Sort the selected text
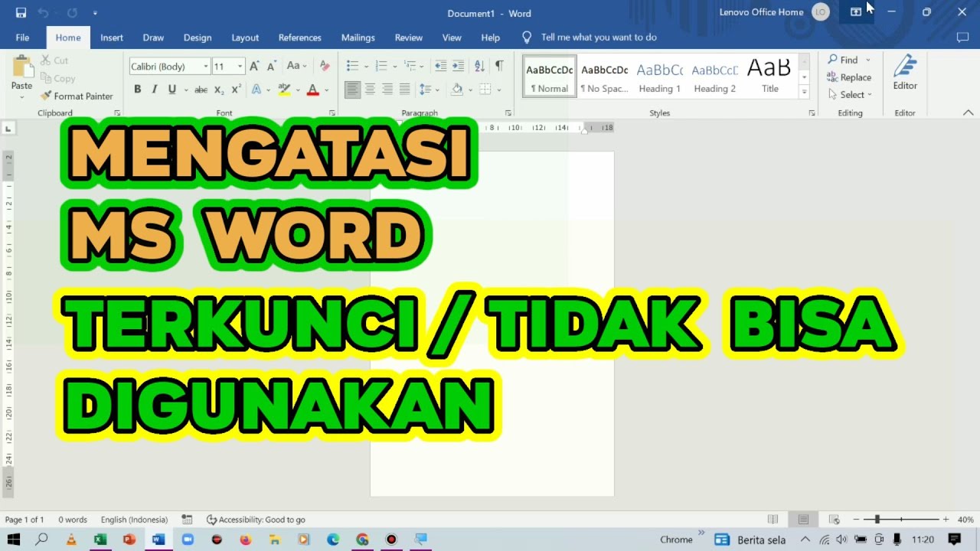 [x=479, y=67]
